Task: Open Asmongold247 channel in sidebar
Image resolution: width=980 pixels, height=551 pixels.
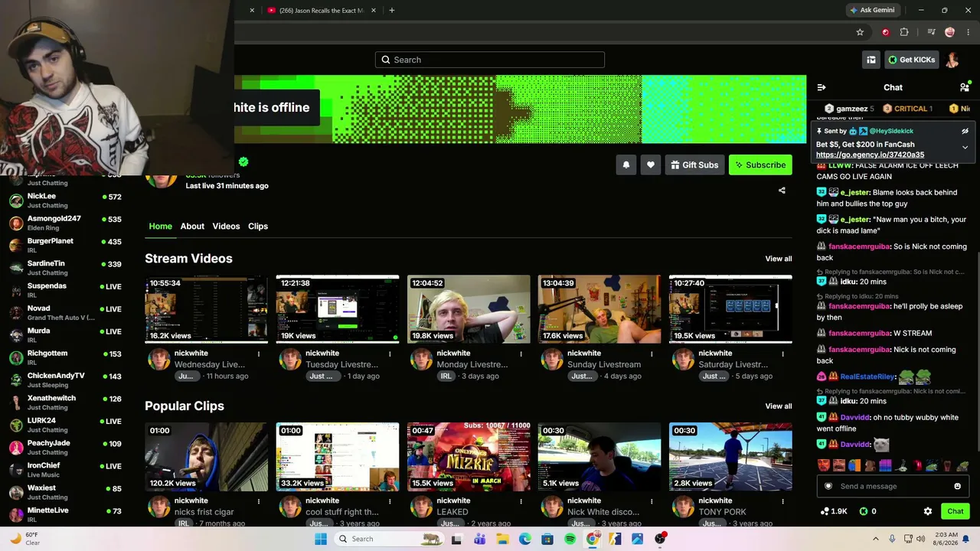Action: point(65,223)
